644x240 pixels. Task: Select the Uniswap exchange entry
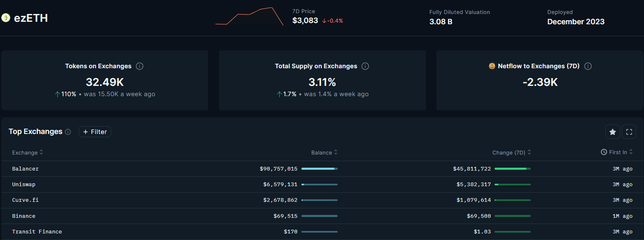coord(24,185)
